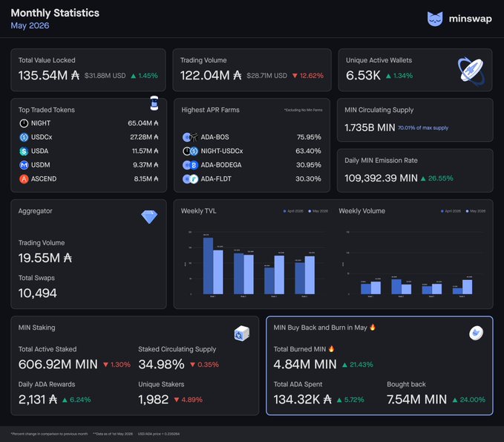Click the '70.01% of max supply' note
This screenshot has height=442, width=504.
pyautogui.click(x=423, y=128)
